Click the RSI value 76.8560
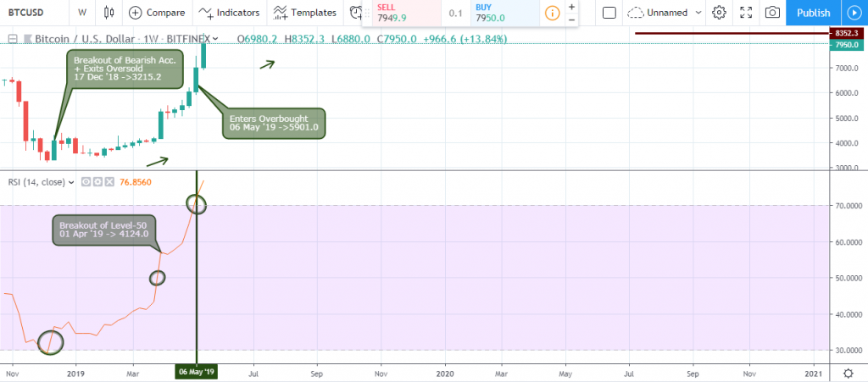The height and width of the screenshot is (382, 868). pyautogui.click(x=136, y=181)
